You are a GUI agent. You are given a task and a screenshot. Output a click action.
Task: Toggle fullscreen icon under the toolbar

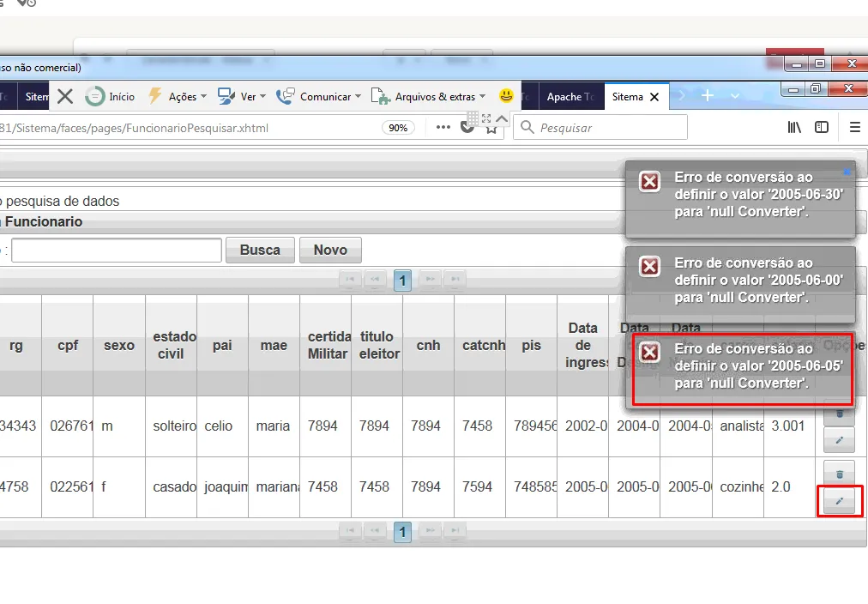coord(486,118)
